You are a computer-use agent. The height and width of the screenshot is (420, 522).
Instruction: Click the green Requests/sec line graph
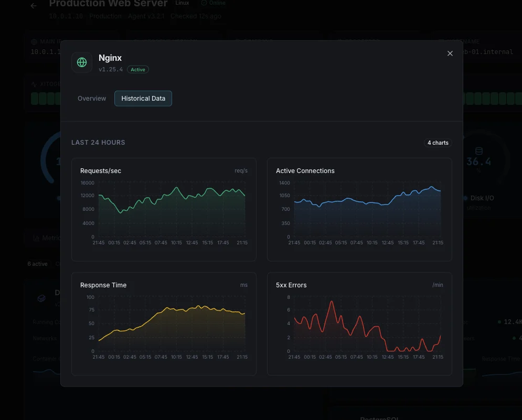pos(172,209)
